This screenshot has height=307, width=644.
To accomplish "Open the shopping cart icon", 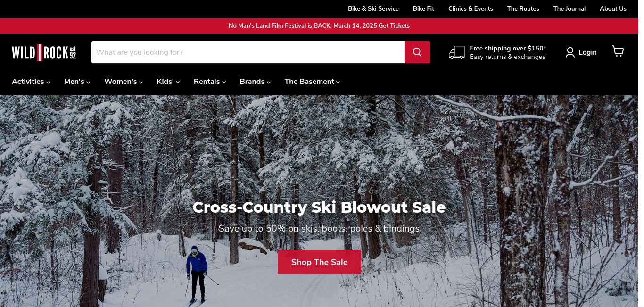I will [618, 51].
